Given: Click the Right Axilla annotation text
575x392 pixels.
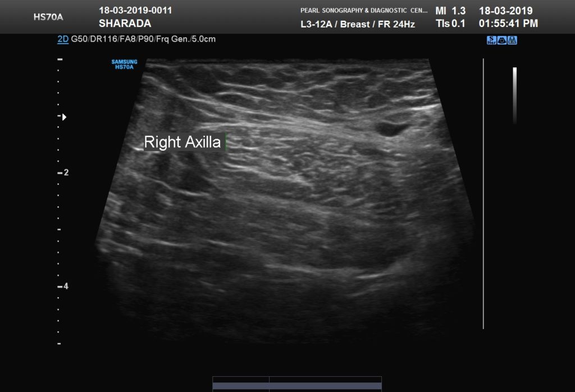Looking at the screenshot, I should (x=182, y=142).
